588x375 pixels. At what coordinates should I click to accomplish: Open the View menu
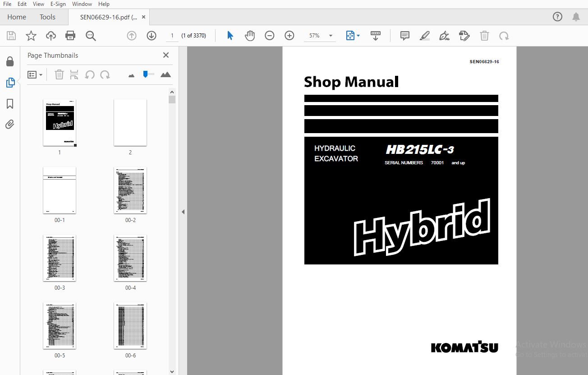[39, 4]
